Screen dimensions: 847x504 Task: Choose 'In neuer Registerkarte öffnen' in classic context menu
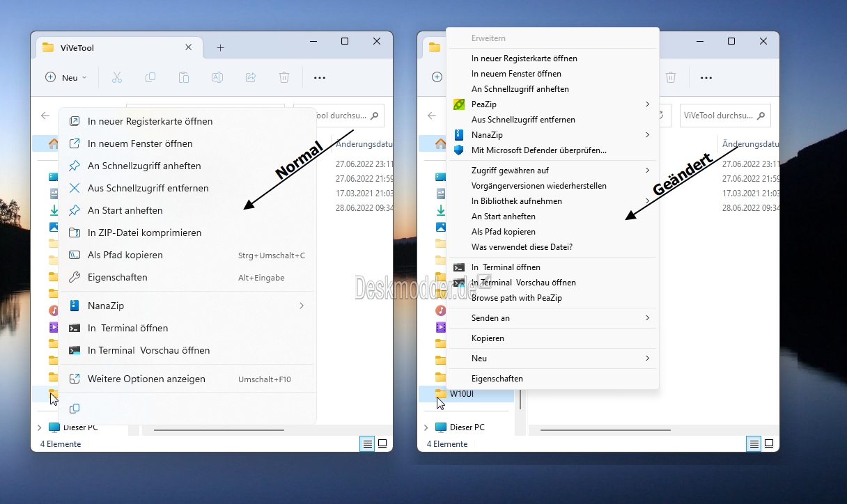[553, 58]
